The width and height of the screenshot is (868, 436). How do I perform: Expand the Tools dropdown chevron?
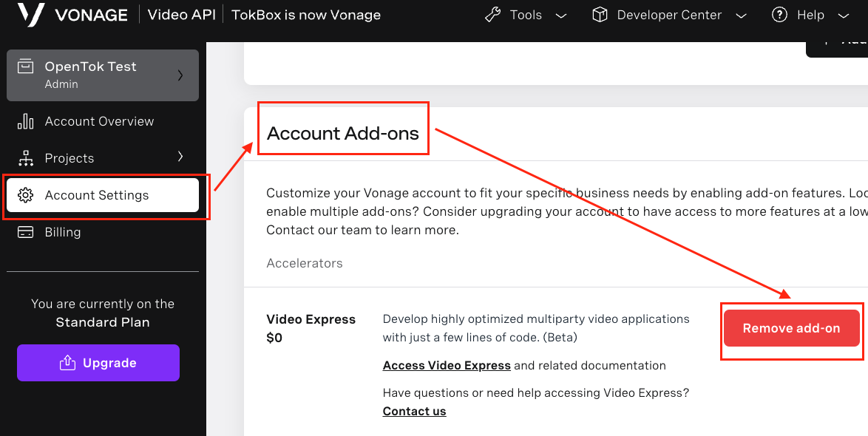coord(561,16)
